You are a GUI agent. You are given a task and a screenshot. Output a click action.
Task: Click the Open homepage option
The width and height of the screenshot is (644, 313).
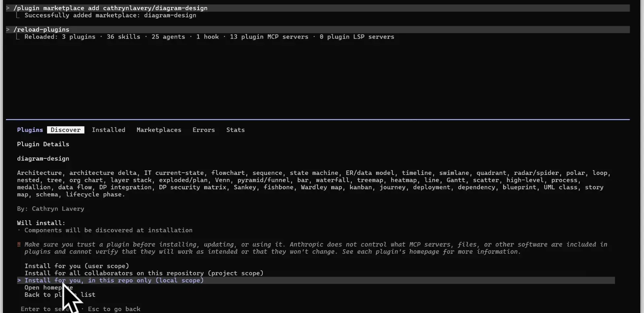(x=49, y=288)
